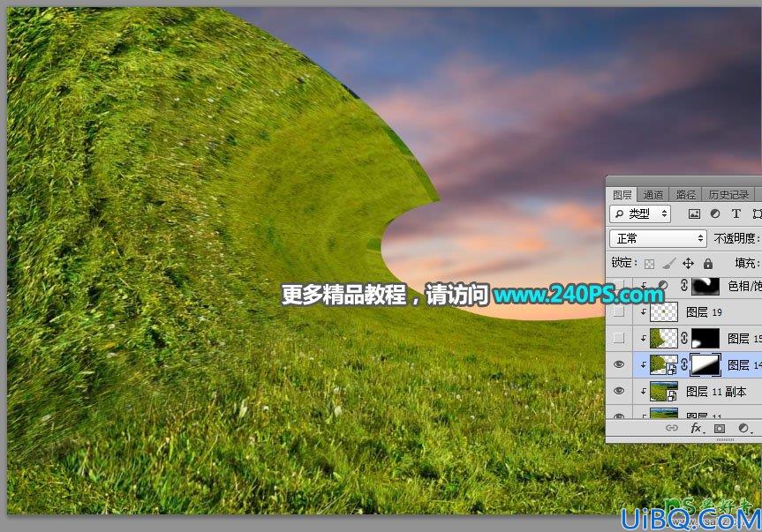Click the panel bottom resize grip

[725, 439]
